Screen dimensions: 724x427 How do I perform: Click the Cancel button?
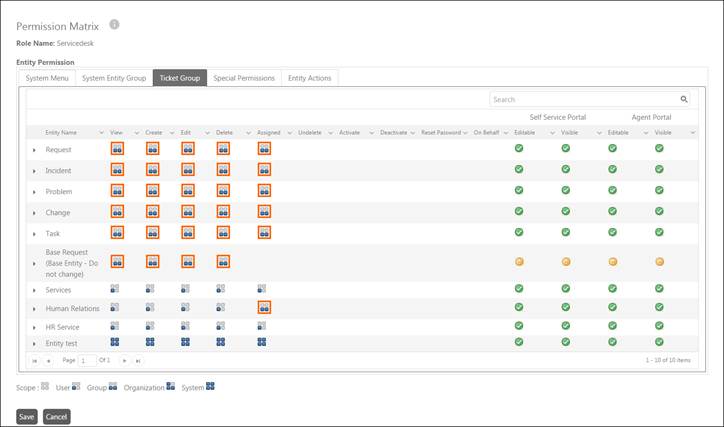click(57, 416)
